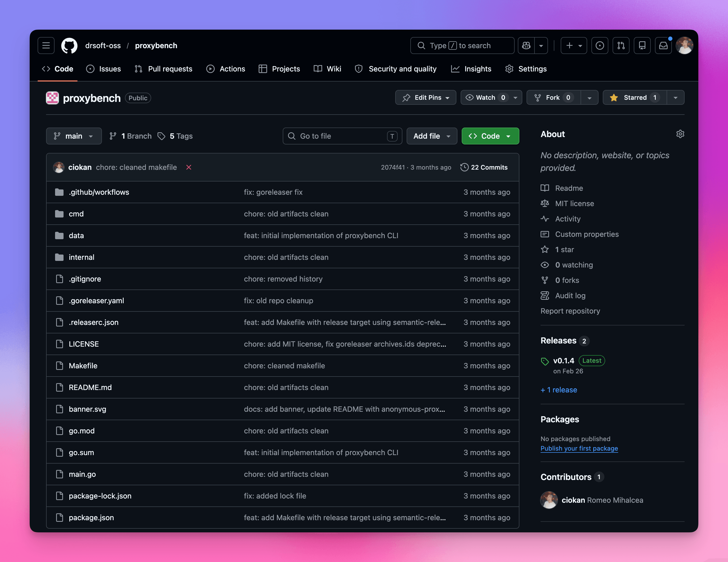
Task: Open the ciokan contributor profile
Action: (x=573, y=500)
